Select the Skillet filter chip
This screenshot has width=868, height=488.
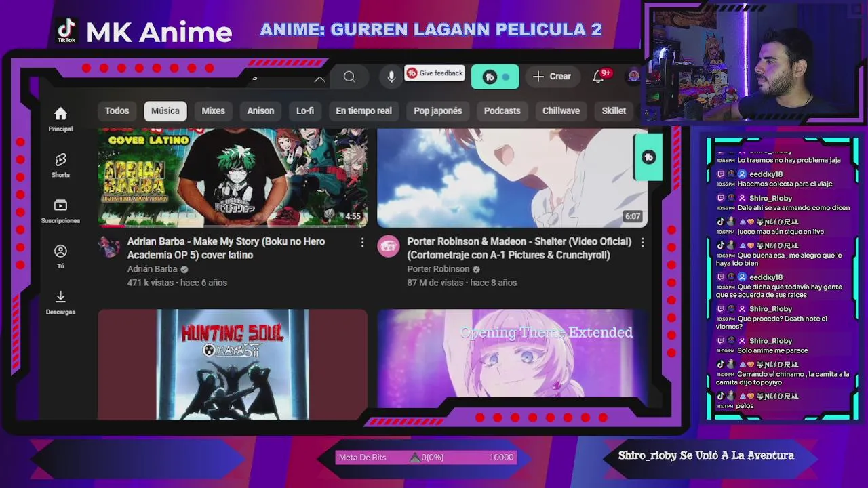tap(614, 111)
